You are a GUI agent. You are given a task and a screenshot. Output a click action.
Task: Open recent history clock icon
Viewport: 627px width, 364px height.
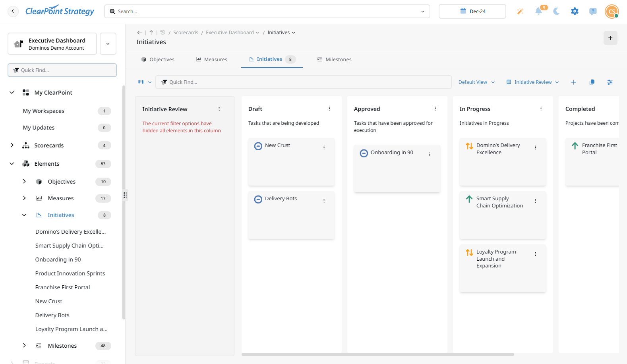163,33
